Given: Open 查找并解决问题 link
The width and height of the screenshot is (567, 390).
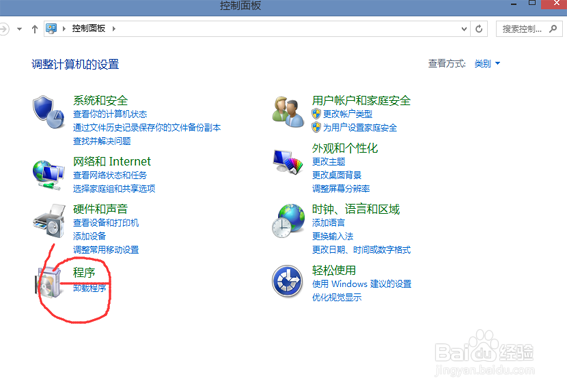Looking at the screenshot, I should pos(102,141).
